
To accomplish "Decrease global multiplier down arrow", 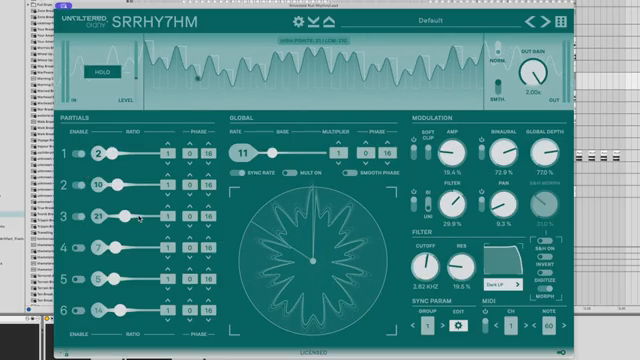I will click(x=338, y=163).
